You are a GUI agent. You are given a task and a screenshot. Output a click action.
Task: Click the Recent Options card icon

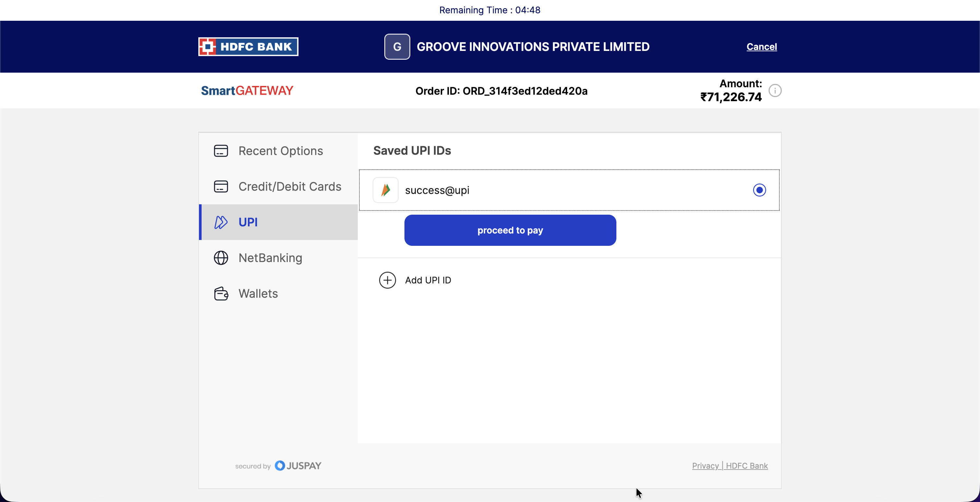click(x=221, y=151)
